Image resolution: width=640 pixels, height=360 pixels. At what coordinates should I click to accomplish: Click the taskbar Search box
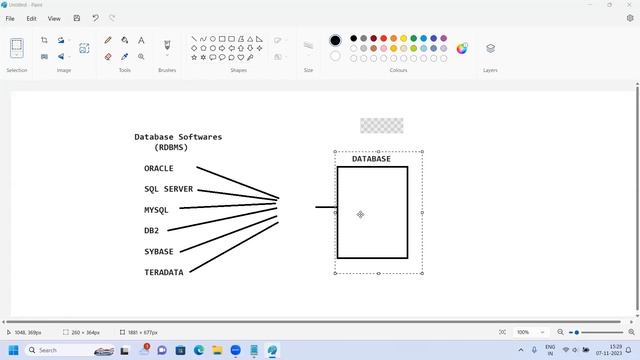click(70, 350)
